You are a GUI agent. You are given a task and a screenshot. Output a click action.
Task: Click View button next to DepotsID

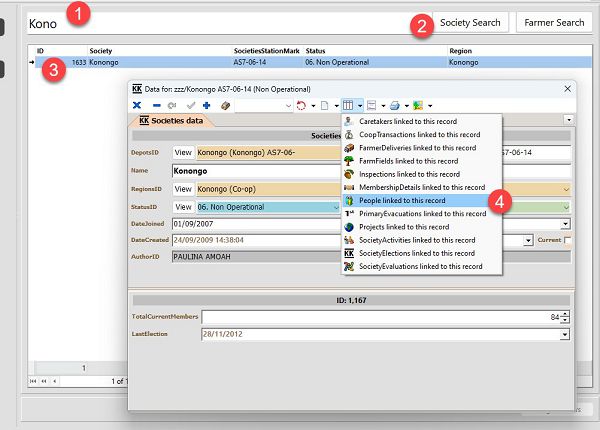[x=183, y=153]
